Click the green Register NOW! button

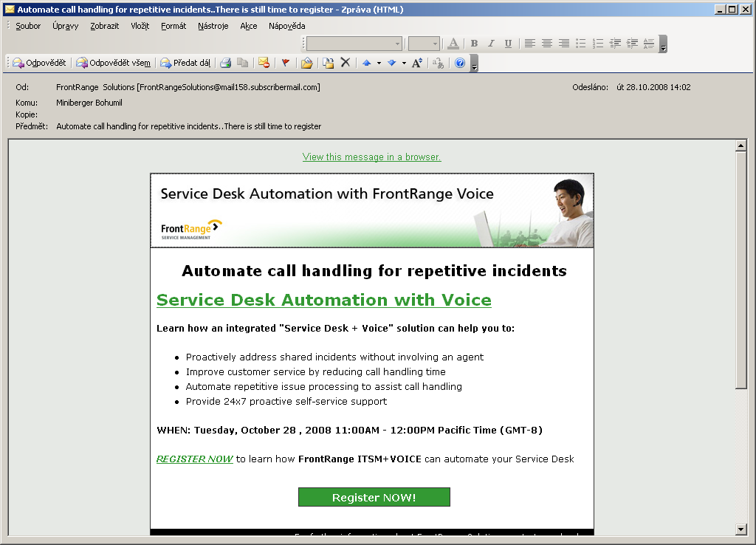coord(374,497)
